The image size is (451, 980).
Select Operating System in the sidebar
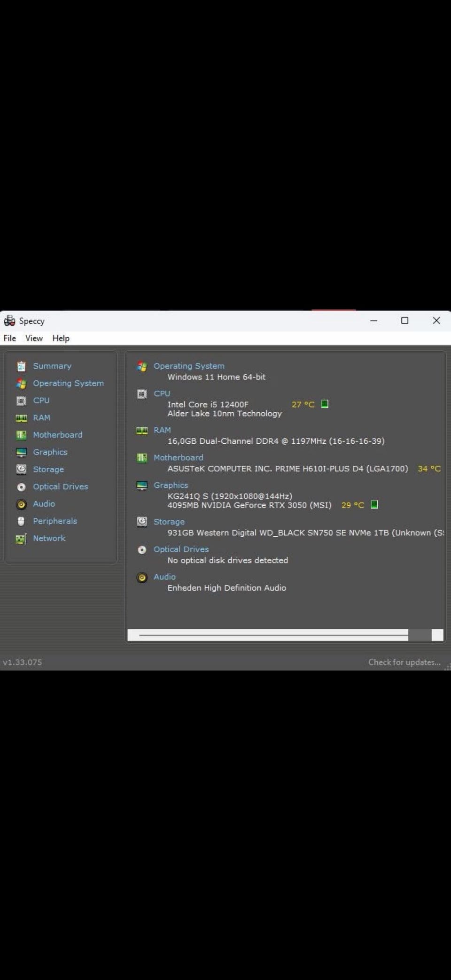(68, 383)
